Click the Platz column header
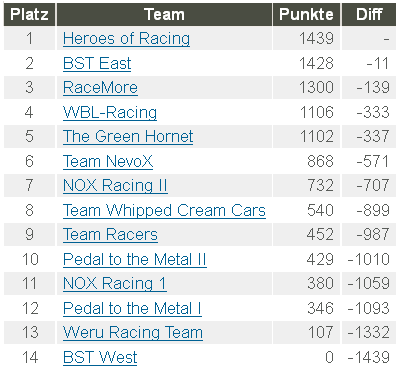 point(29,14)
